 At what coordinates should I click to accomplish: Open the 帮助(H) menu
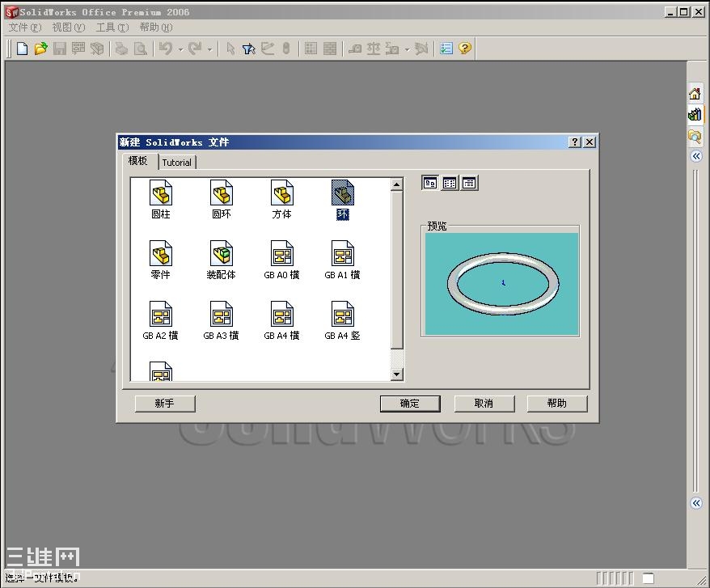pos(156,27)
